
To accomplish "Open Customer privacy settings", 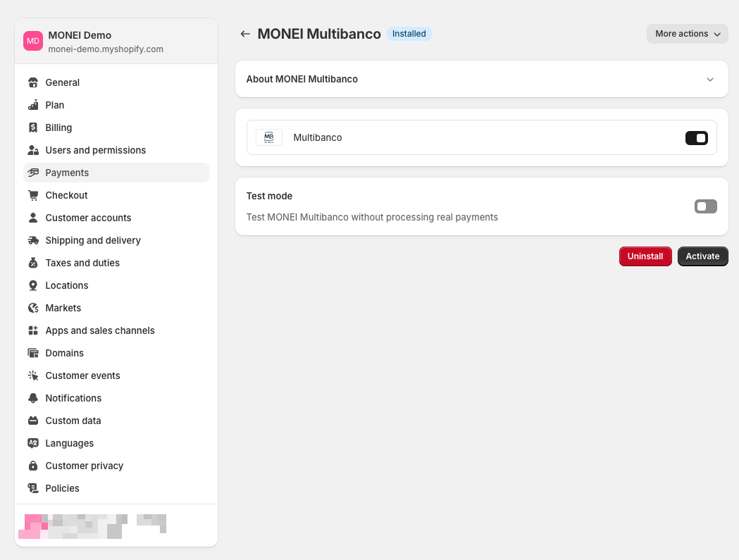I will [116, 466].
